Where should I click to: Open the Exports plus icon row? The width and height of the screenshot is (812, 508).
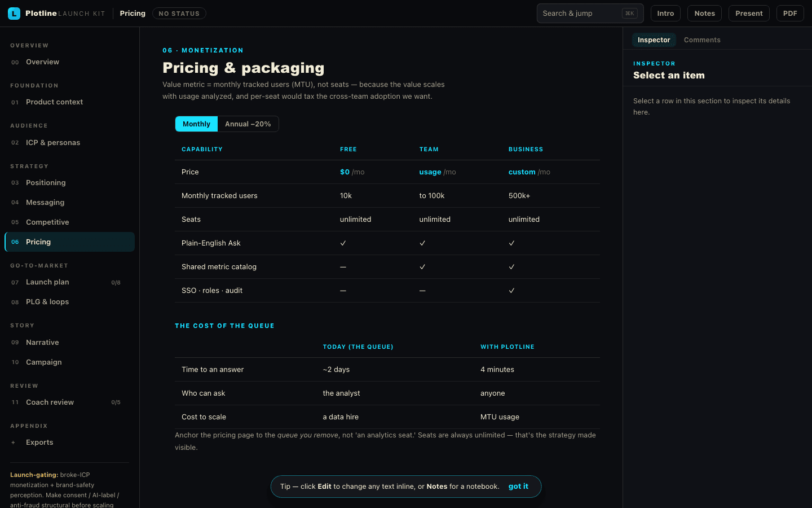69,443
